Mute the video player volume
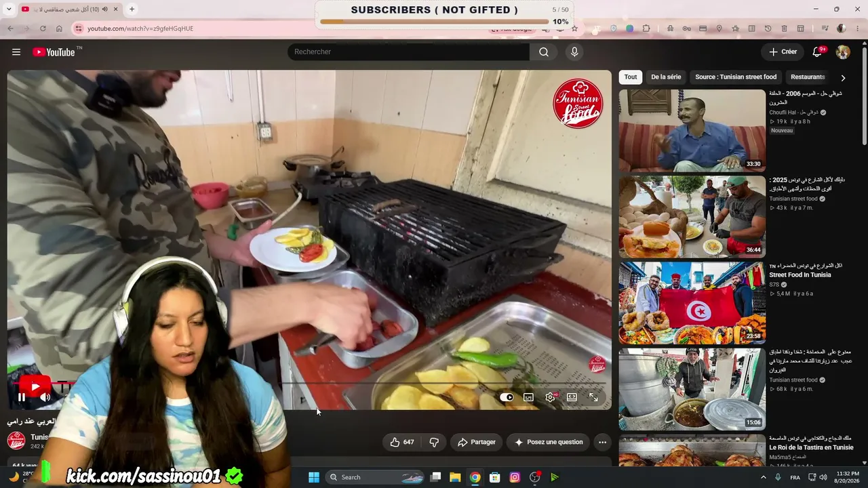 45,398
